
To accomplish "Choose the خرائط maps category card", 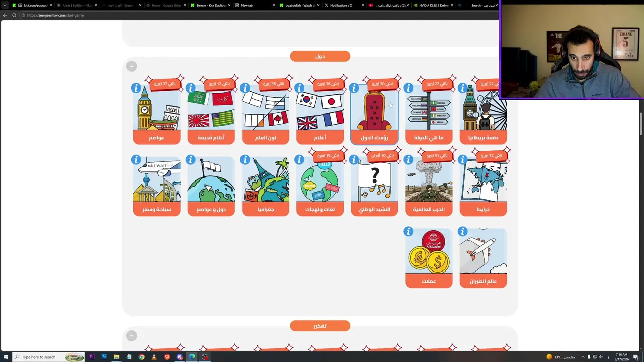I will [483, 186].
